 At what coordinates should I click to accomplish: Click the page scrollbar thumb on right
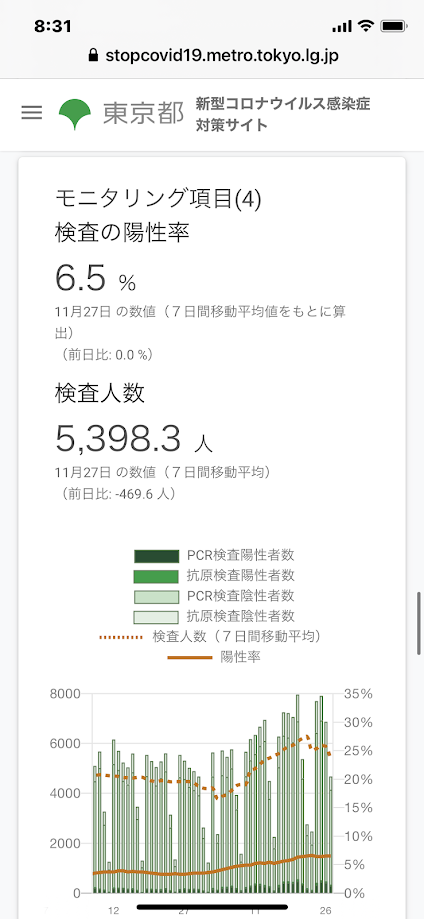tap(419, 623)
